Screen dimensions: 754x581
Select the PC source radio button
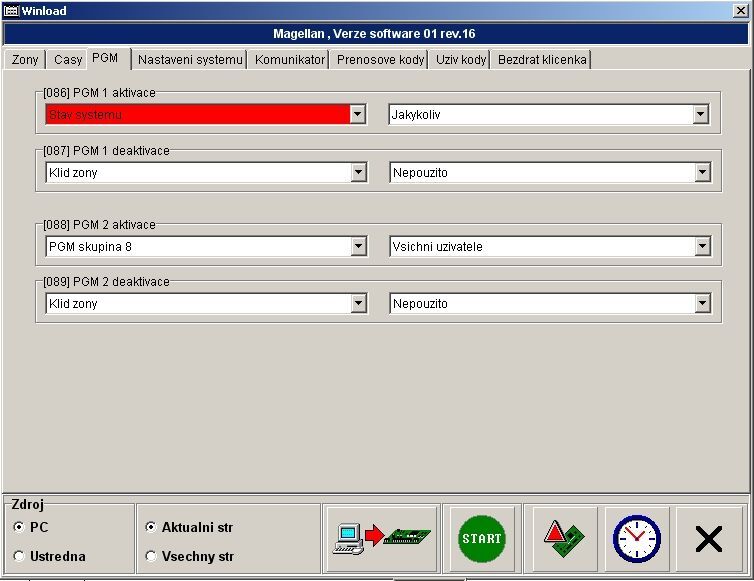[20, 527]
